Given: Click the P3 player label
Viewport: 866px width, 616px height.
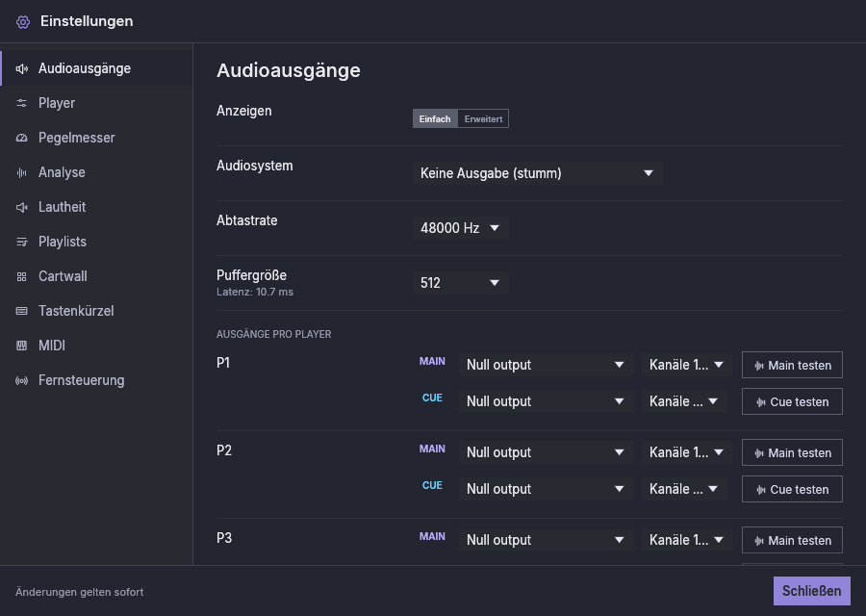Looking at the screenshot, I should 223,538.
